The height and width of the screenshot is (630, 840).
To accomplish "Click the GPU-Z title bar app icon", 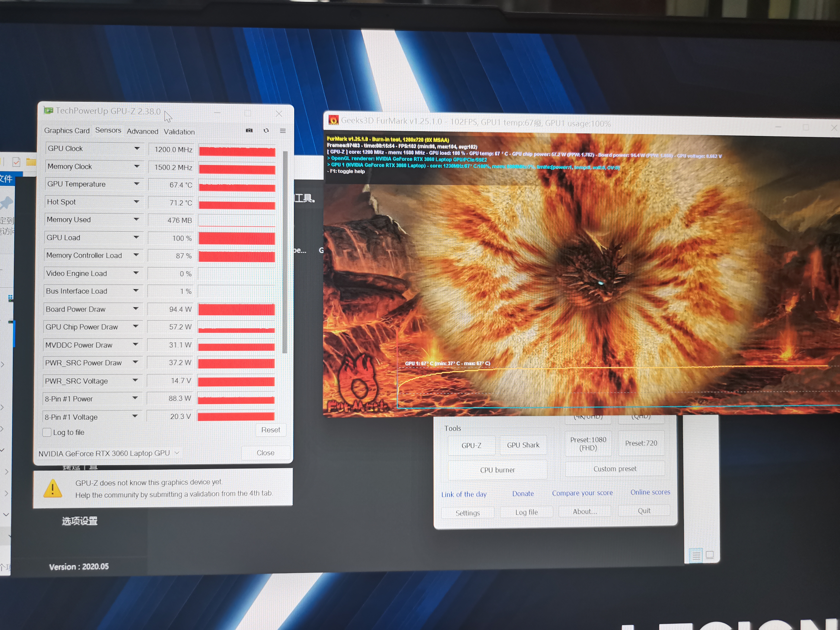I will [48, 110].
